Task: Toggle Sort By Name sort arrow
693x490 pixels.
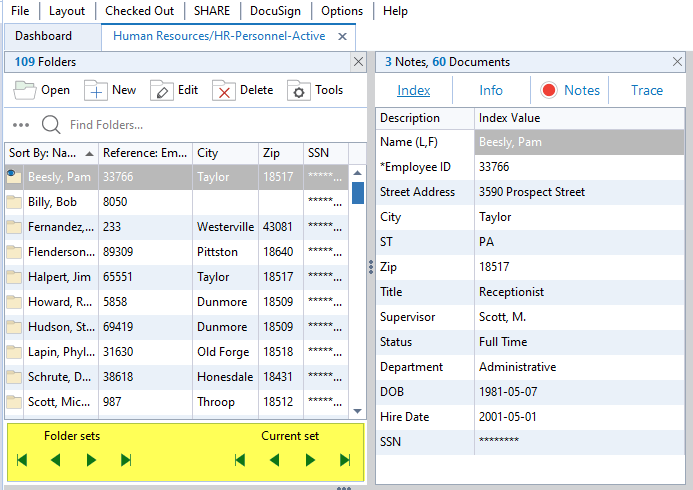Action: [89, 154]
